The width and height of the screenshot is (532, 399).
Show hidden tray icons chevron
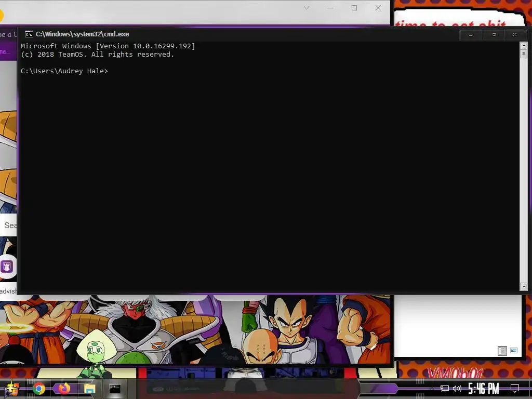click(x=432, y=389)
